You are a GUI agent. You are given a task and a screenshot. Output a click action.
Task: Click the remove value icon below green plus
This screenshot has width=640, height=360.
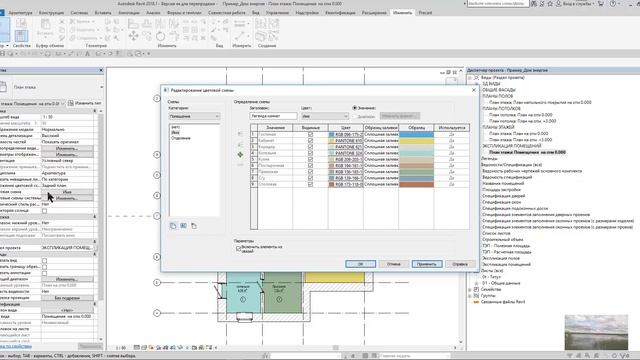[240, 165]
